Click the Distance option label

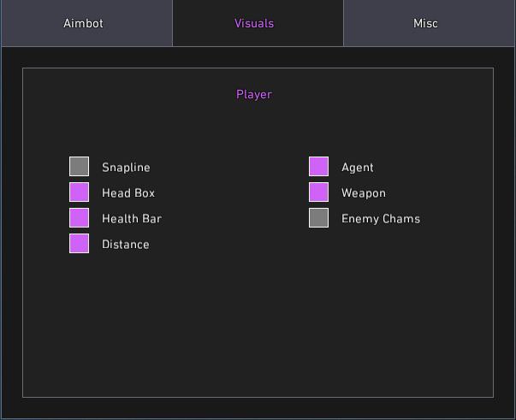tap(126, 245)
